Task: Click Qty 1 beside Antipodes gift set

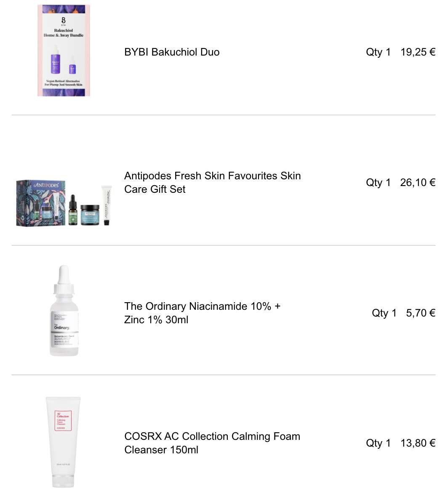Action: [x=378, y=182]
